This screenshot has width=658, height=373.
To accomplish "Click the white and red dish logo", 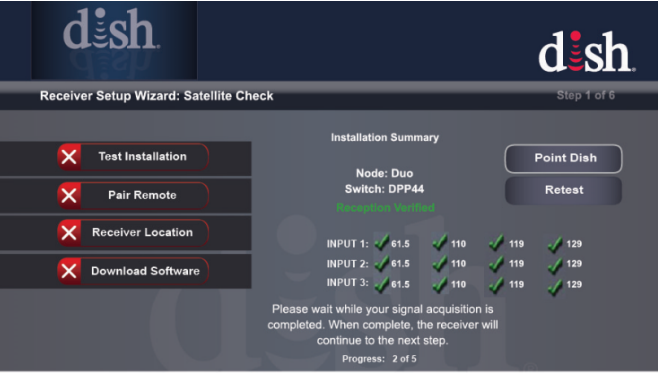I will 587,52.
